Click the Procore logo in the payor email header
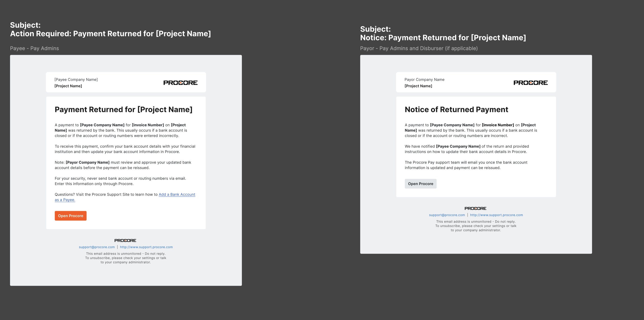This screenshot has width=644, height=320. tap(530, 83)
